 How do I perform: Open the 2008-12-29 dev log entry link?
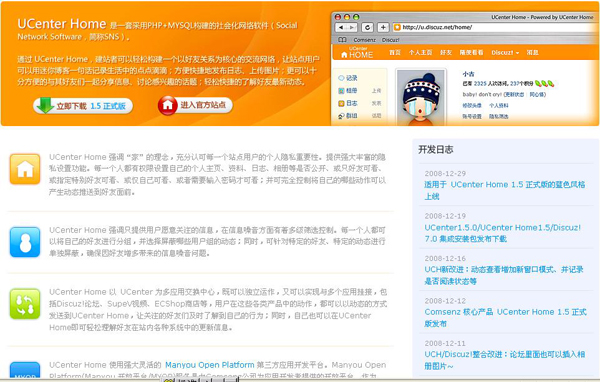click(x=505, y=190)
